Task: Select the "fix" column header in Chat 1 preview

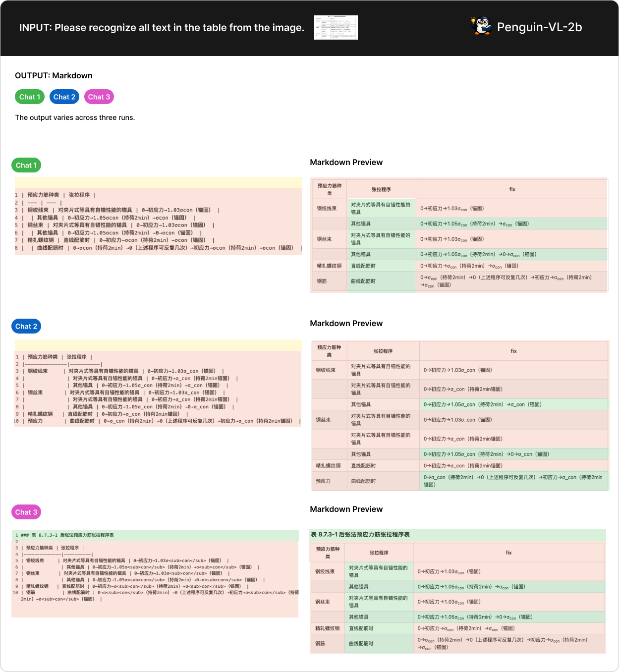Action: click(x=512, y=189)
